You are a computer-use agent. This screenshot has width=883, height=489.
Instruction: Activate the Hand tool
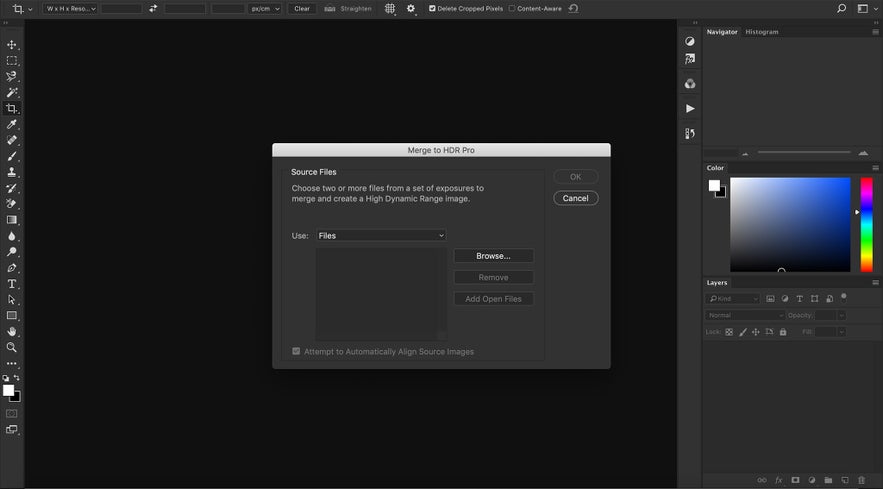click(x=12, y=331)
